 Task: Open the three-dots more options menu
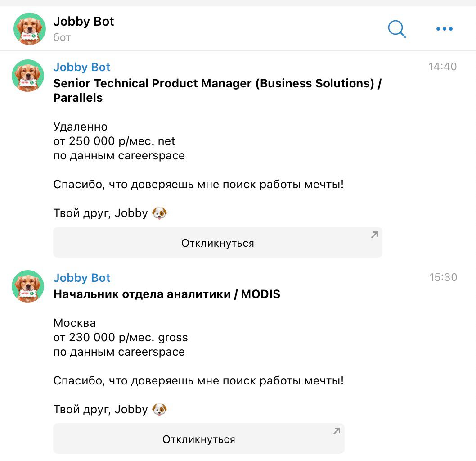pyautogui.click(x=445, y=29)
